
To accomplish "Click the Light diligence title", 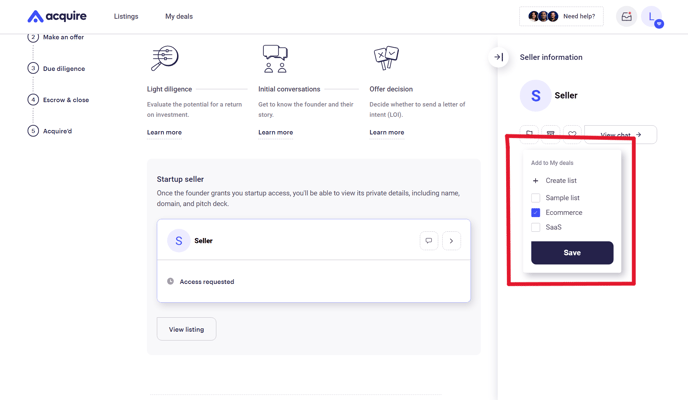I will (x=169, y=89).
